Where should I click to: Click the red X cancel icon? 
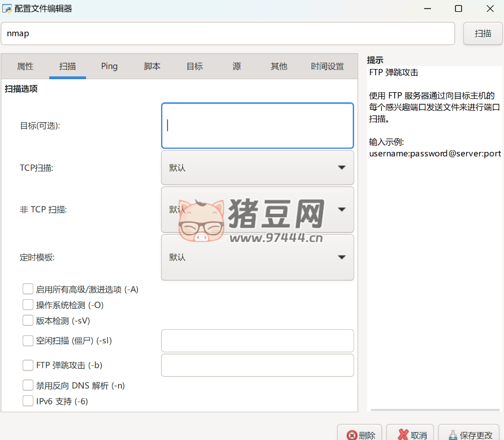(403, 435)
